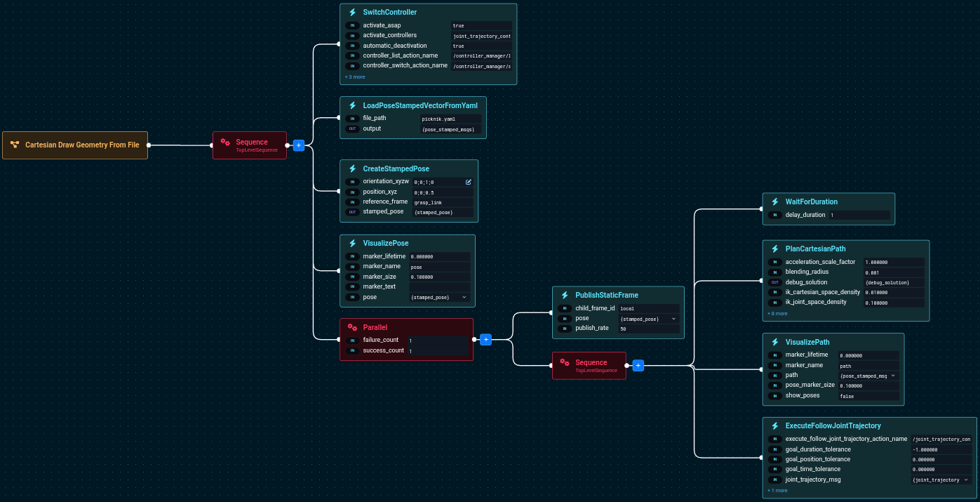Viewport: 980px width, 502px height.
Task: Click the execute_follow_joint_trajectory_action_name label
Action: [x=846, y=439]
